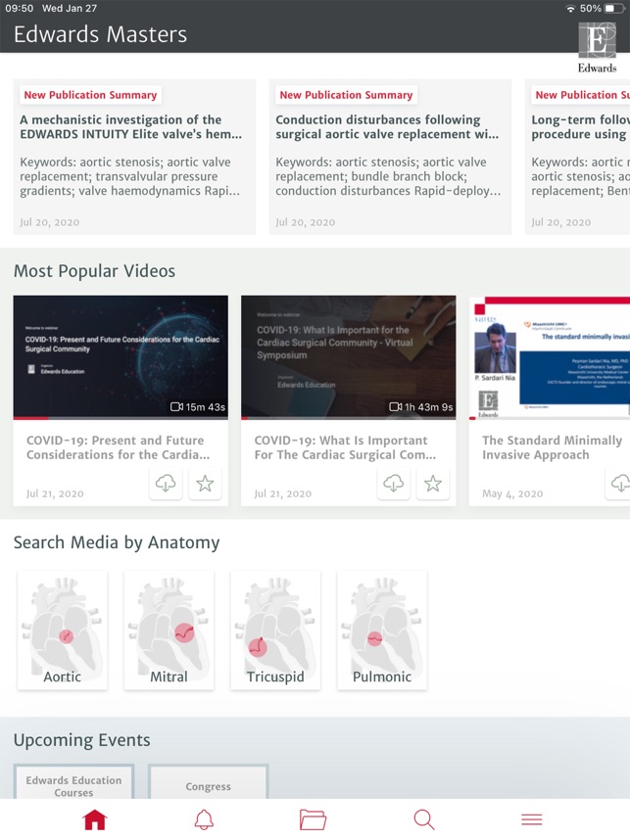Tap the search magnifier icon
Image resolution: width=630 pixels, height=840 pixels.
pos(423,819)
